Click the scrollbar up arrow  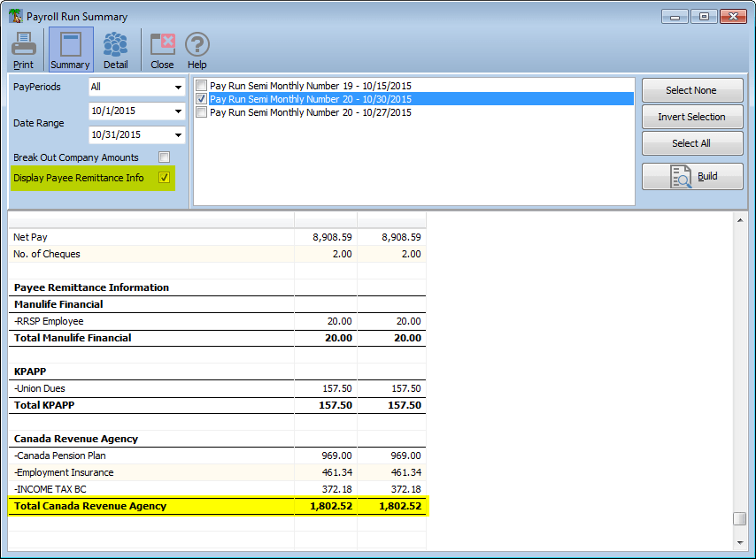(739, 220)
